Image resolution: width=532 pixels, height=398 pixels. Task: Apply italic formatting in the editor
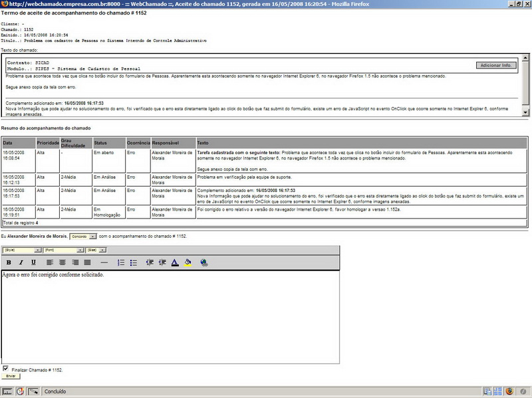(x=21, y=262)
